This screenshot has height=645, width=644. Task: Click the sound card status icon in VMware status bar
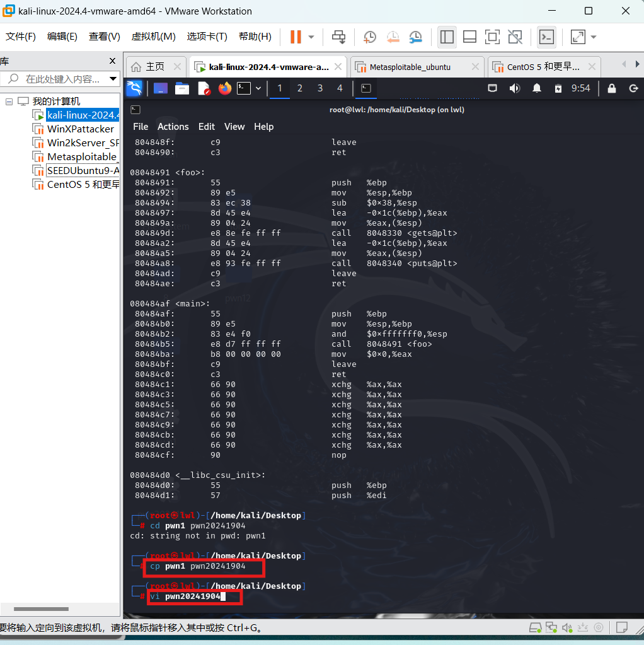click(x=568, y=627)
